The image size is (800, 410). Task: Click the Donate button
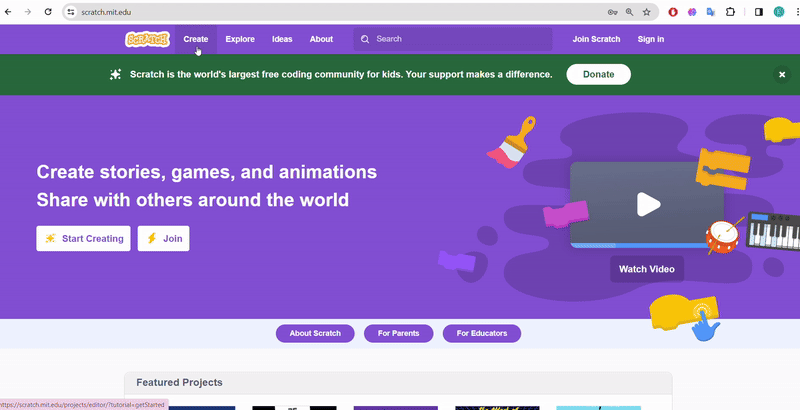coord(598,74)
